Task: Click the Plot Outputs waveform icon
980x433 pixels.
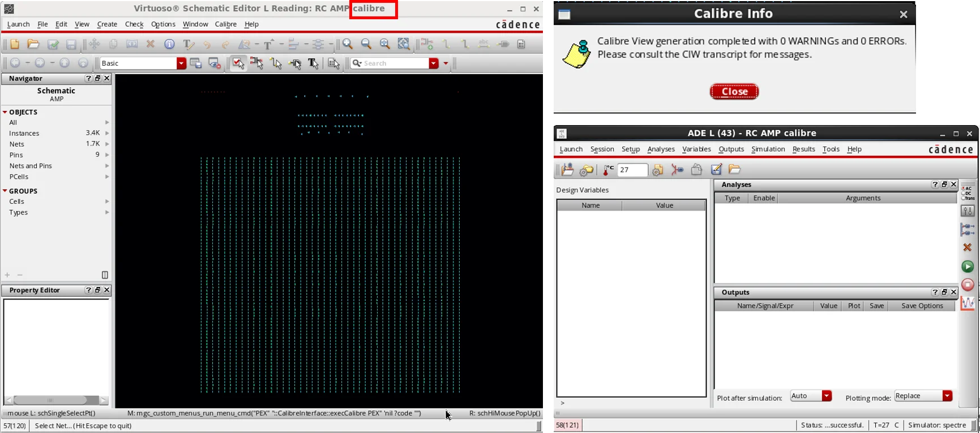Action: click(968, 303)
